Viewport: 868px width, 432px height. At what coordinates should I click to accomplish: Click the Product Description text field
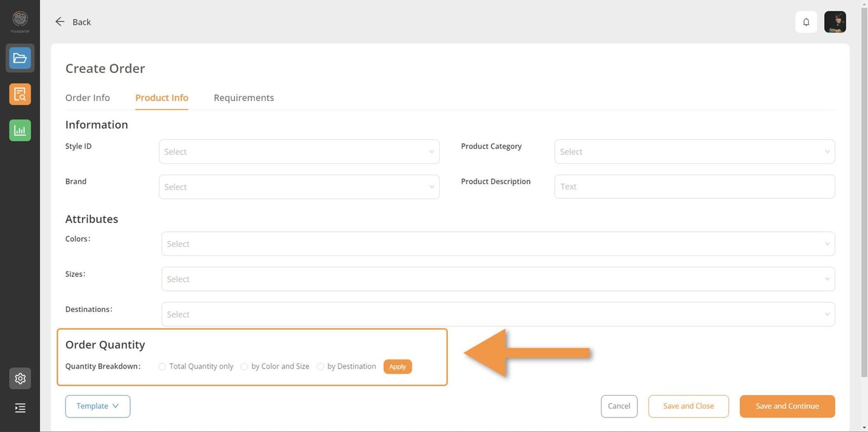click(x=694, y=187)
